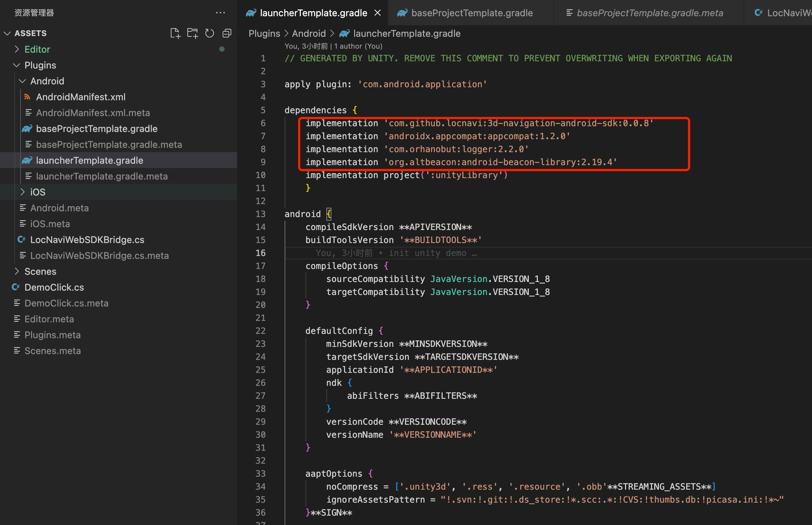Click Plugins in the breadcrumb
The width and height of the screenshot is (812, 525).
coord(264,34)
